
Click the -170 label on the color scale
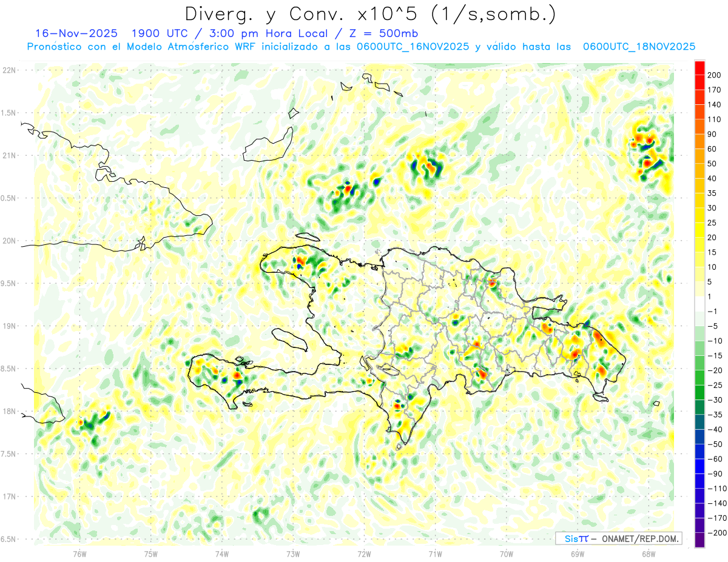(x=716, y=518)
